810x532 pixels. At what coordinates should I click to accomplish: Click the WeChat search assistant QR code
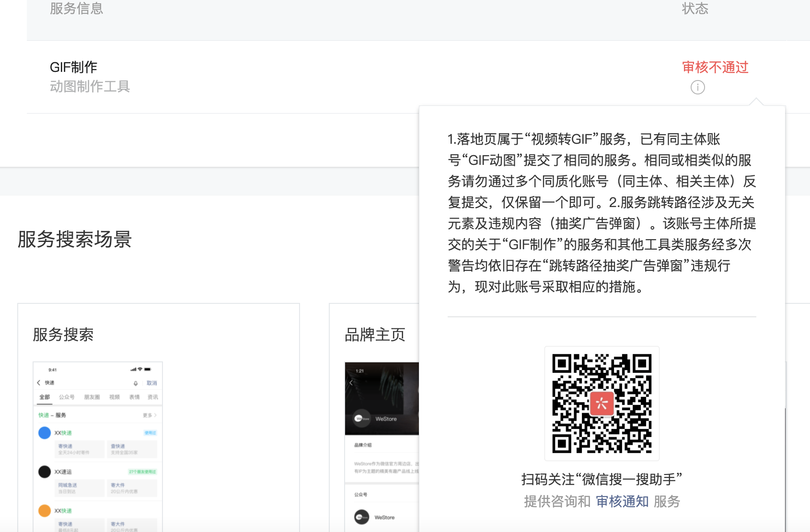(x=602, y=404)
